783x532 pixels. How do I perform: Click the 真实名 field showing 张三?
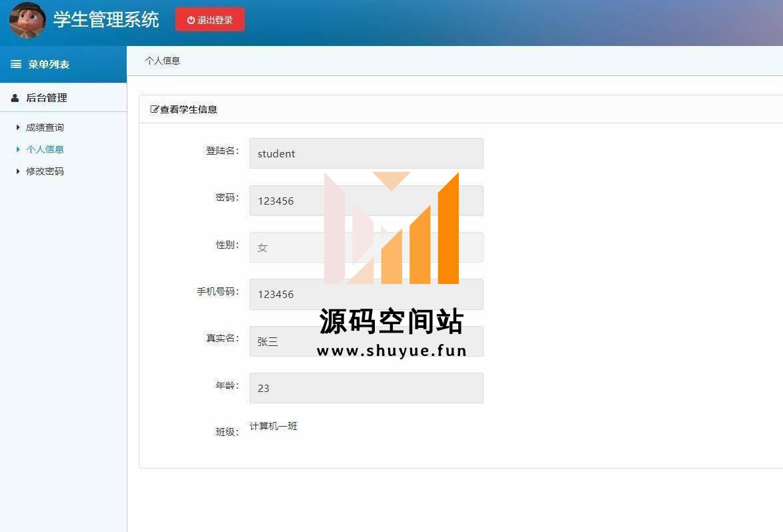coord(366,341)
